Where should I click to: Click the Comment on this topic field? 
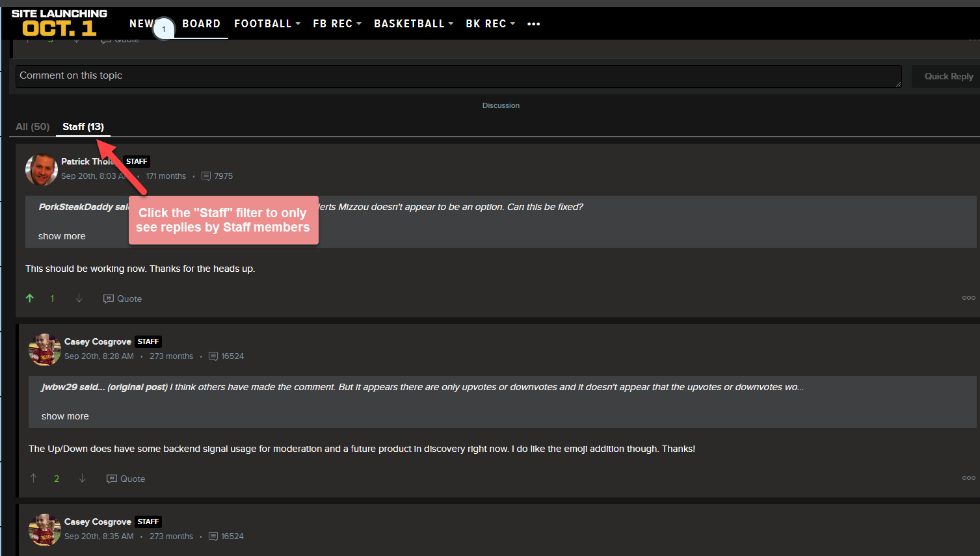pyautogui.click(x=455, y=76)
